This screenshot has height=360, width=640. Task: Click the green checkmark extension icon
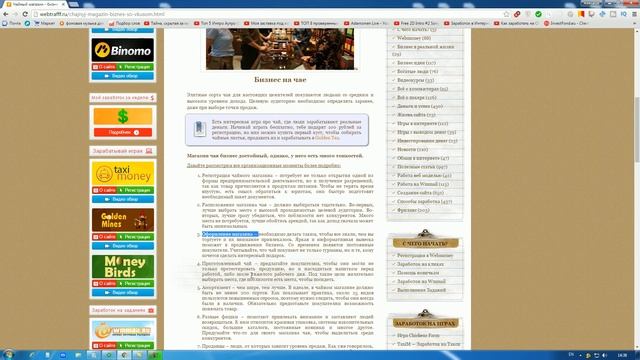[x=538, y=14]
